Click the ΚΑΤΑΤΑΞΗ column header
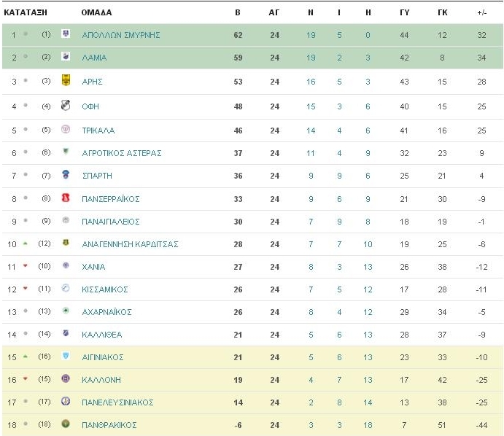The image size is (504, 436). [x=26, y=12]
